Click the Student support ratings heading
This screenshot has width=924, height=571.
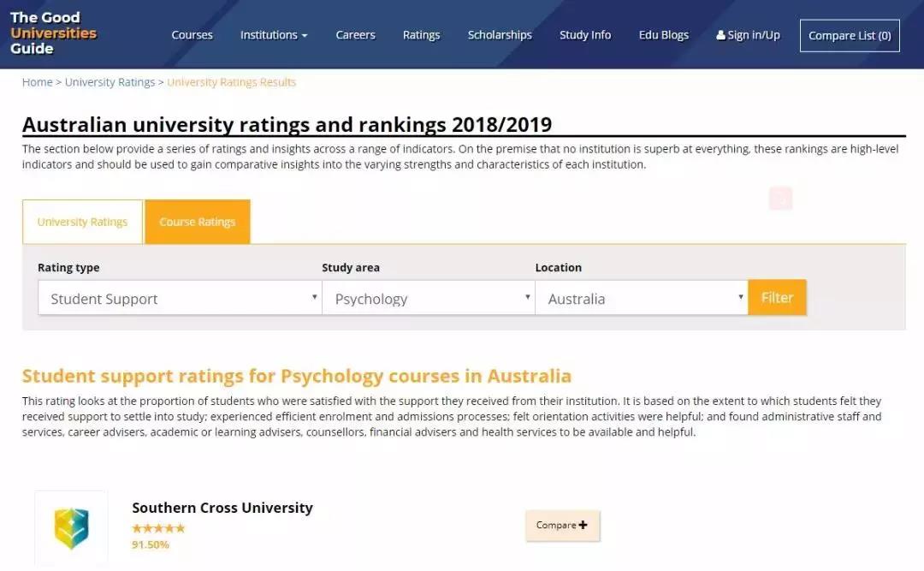(296, 376)
